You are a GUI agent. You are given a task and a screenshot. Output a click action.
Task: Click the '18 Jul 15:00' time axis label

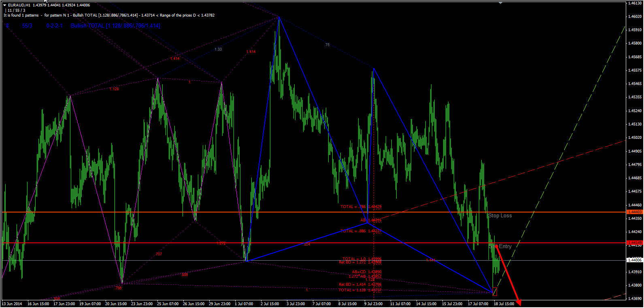[504, 304]
